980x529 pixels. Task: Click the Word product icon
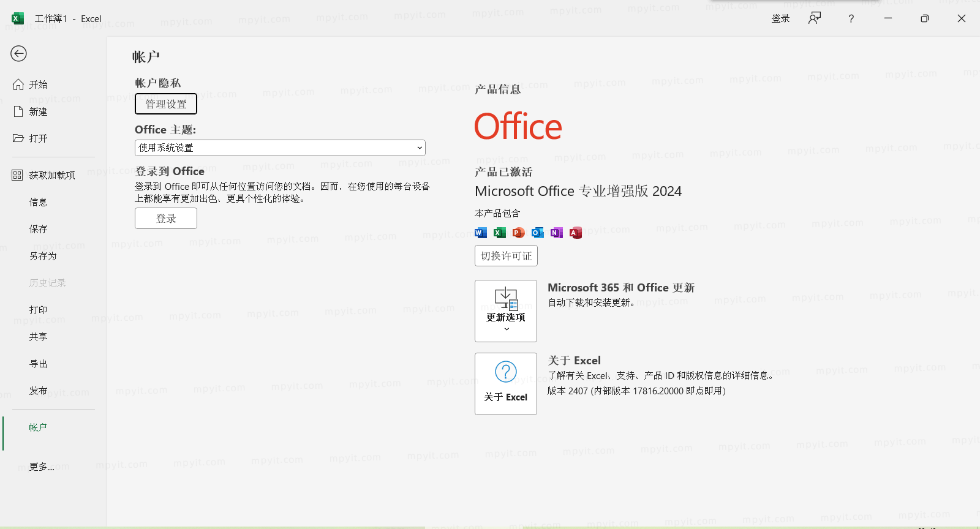tap(481, 233)
